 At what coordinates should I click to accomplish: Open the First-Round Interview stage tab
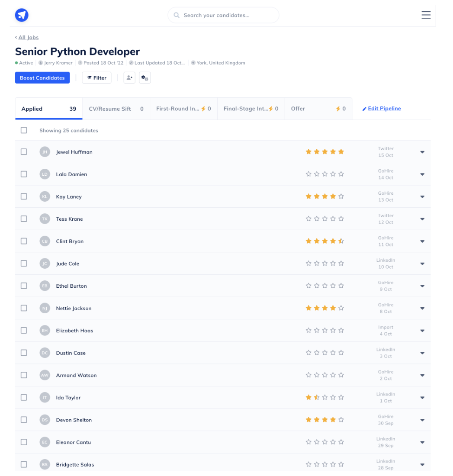click(x=183, y=108)
